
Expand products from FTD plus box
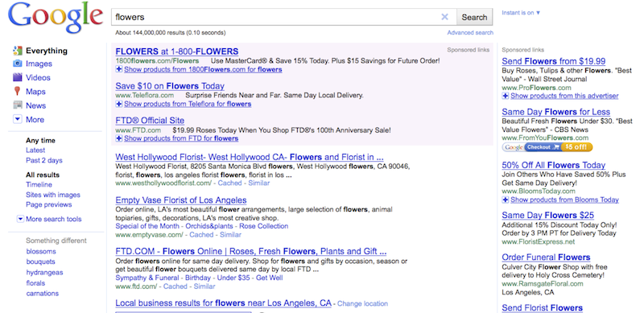coord(119,138)
